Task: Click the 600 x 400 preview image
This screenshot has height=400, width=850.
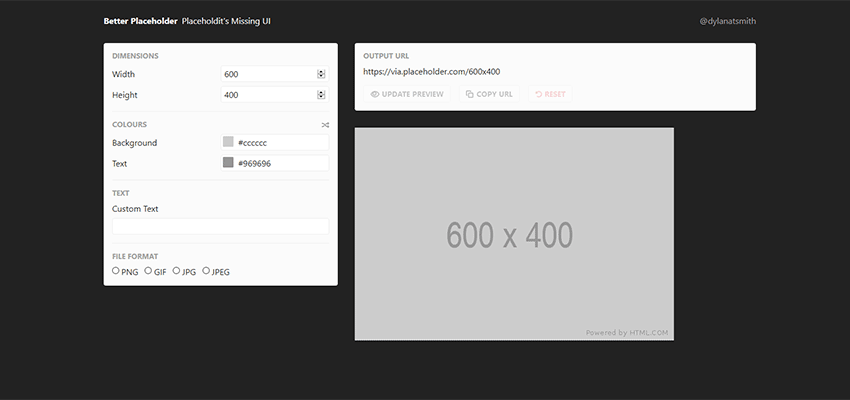Action: (514, 234)
